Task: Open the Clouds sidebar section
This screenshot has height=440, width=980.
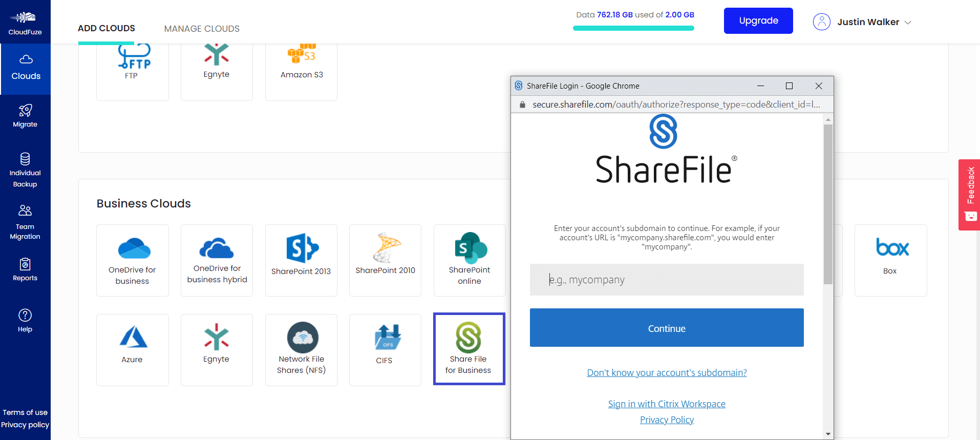Action: (26, 69)
